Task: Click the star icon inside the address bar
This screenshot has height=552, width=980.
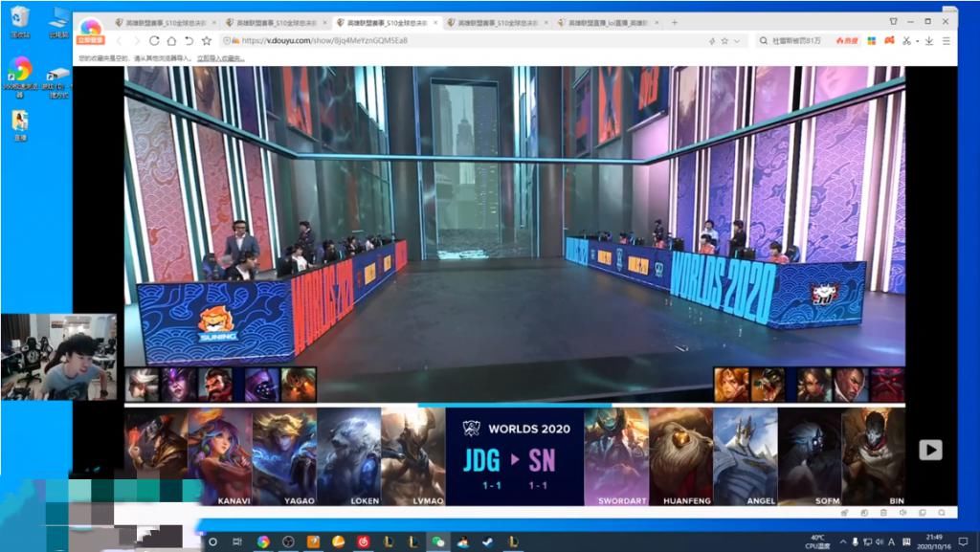Action: 724,40
